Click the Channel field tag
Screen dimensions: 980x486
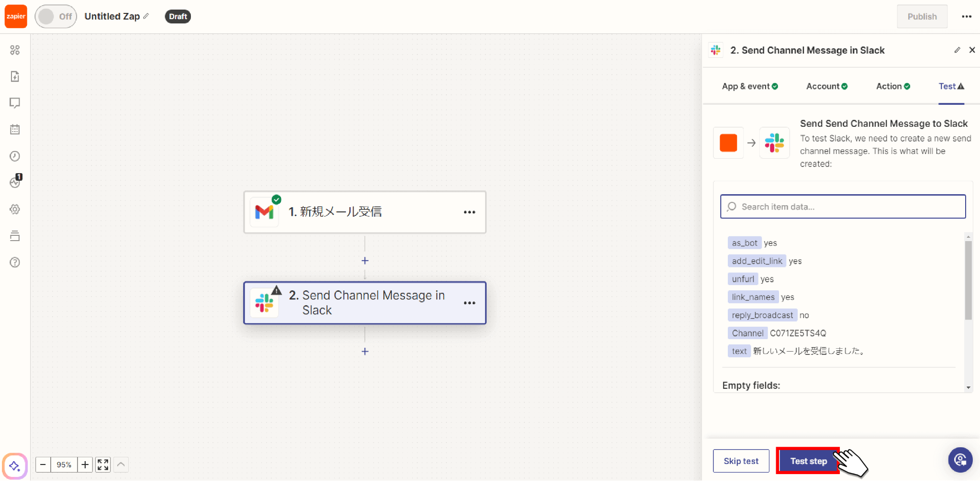coord(747,333)
